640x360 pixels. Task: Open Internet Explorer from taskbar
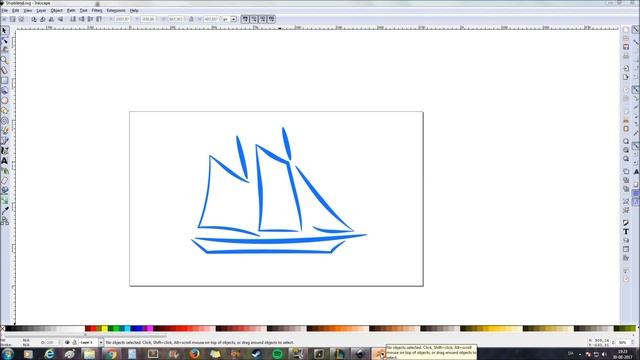coord(49,354)
